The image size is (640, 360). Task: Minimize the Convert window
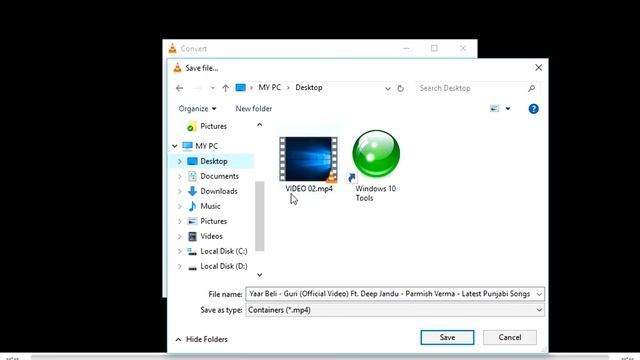coord(406,48)
